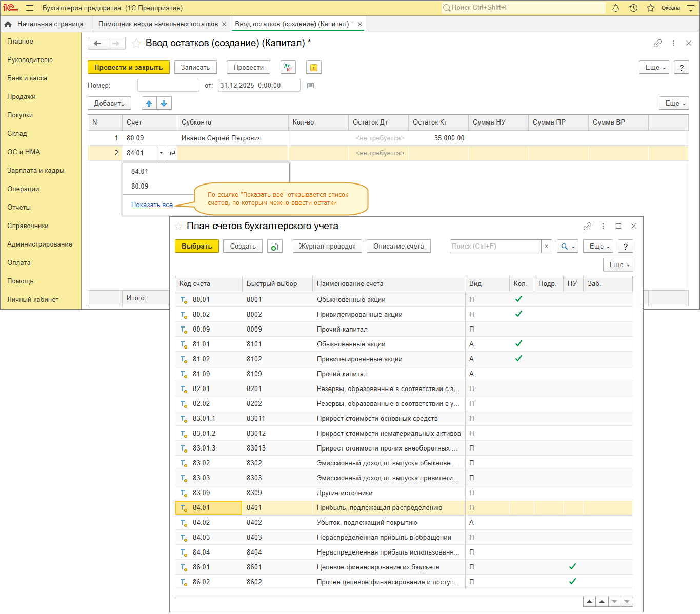Open the history clock icon
700x614 pixels.
[x=633, y=8]
